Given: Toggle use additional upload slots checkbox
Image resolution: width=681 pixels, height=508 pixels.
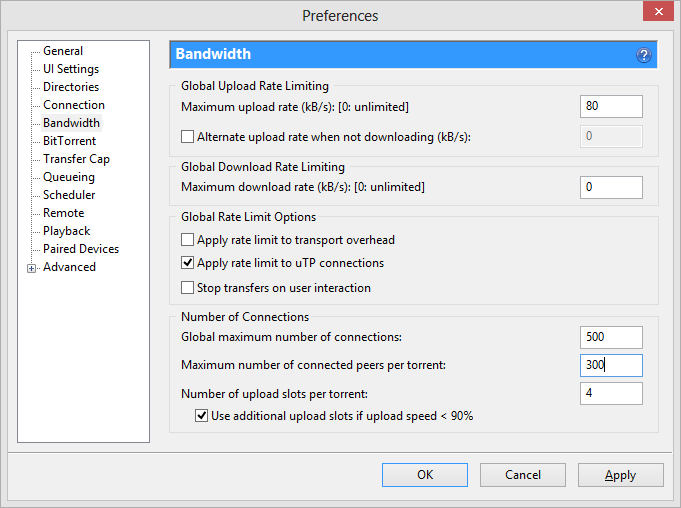Looking at the screenshot, I should (201, 416).
